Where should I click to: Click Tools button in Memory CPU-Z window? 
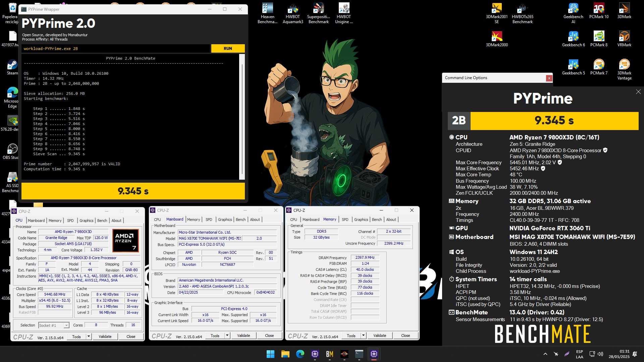351,336
